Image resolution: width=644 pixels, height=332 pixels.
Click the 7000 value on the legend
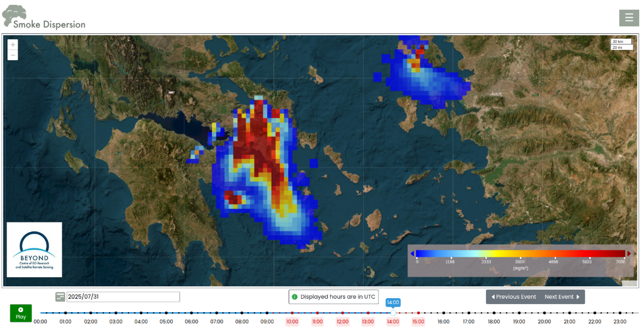click(620, 262)
